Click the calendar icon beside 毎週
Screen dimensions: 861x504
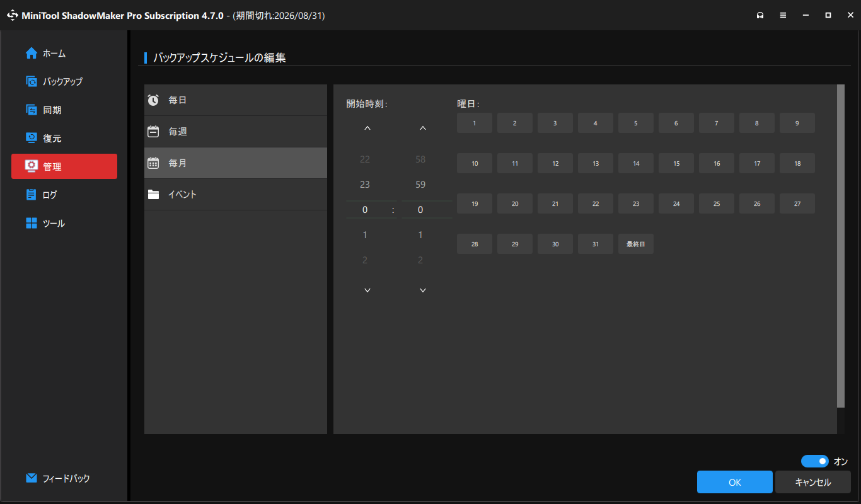click(153, 131)
